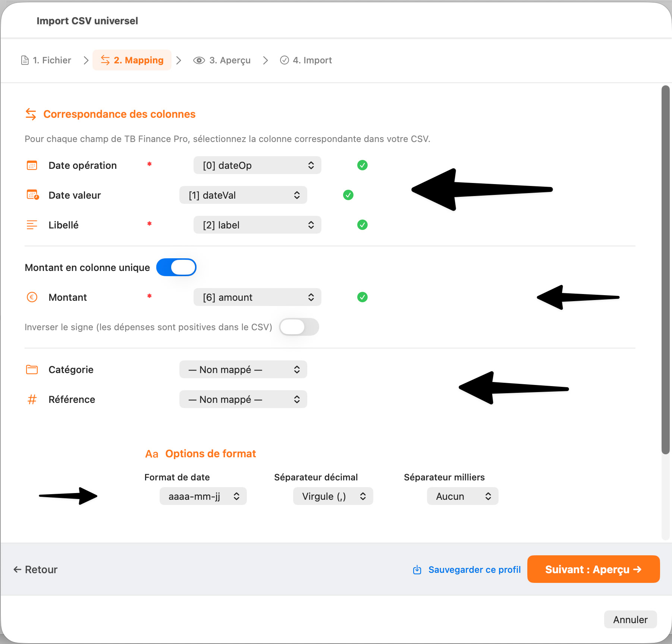Click the Suivant : Aperçu button
The image size is (672, 644).
coord(593,569)
